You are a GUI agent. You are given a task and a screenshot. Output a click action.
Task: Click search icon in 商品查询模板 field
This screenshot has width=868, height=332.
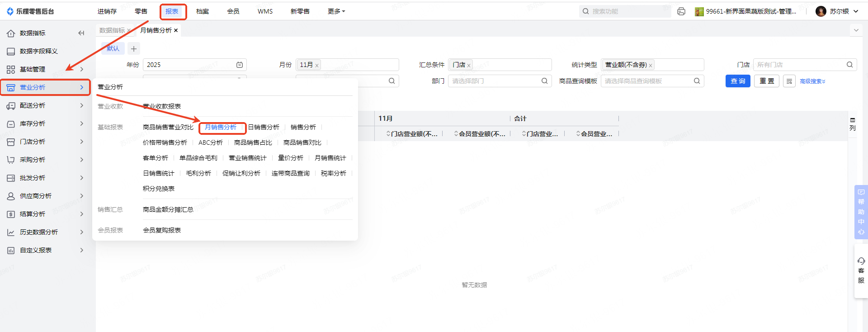(697, 81)
